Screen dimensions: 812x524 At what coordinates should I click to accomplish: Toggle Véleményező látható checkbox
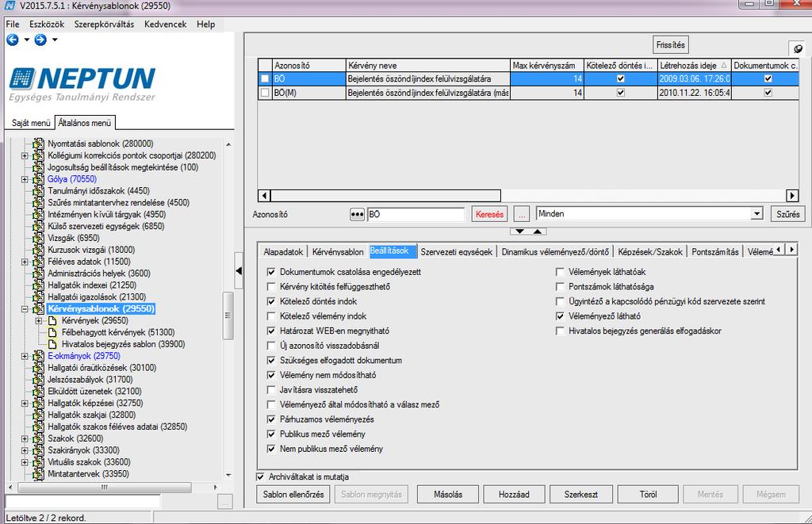pos(560,316)
